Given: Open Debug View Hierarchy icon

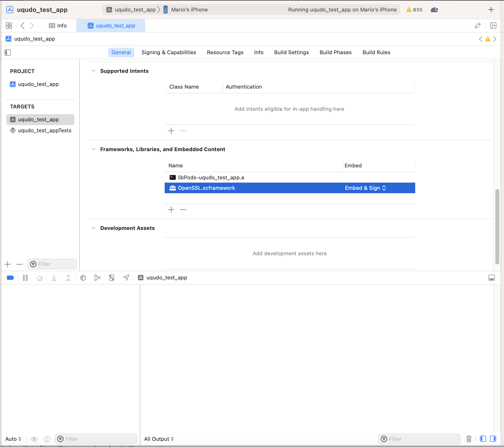Looking at the screenshot, I should (x=83, y=278).
